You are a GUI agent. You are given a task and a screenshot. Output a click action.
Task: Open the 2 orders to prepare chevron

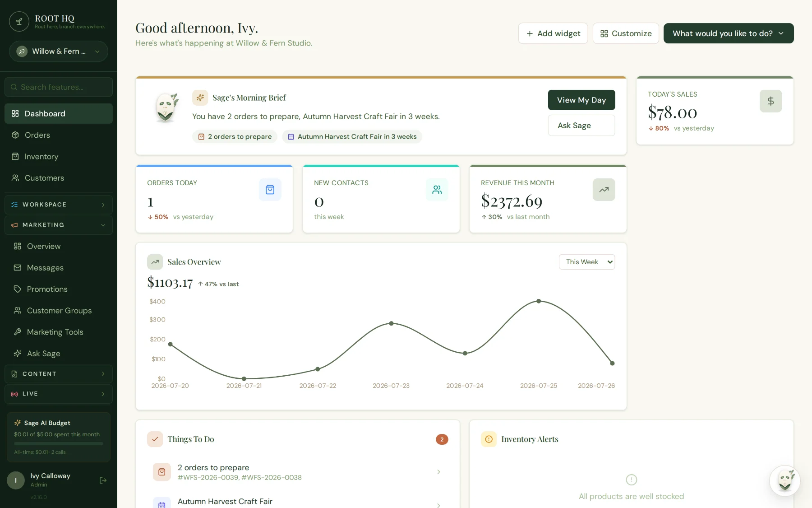coord(438,472)
